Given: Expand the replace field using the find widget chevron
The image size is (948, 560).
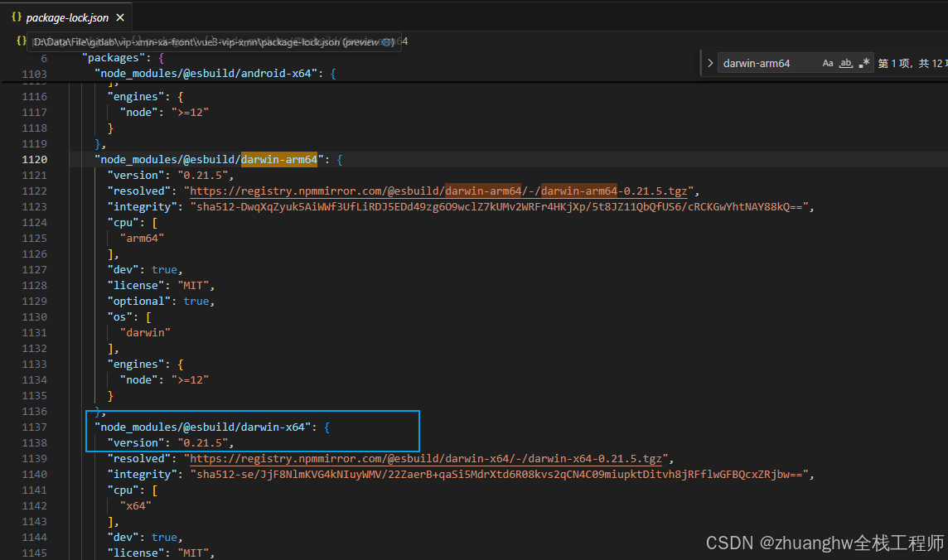Looking at the screenshot, I should coord(710,62).
